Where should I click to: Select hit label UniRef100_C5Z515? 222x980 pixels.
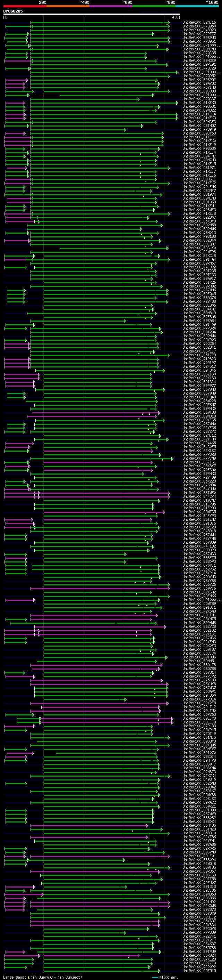click(199, 971)
